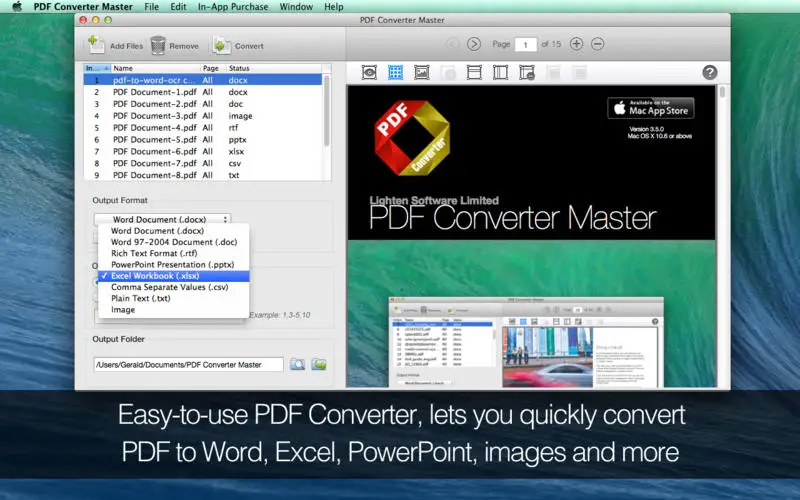Sort the file list by the Status column
This screenshot has width=800, height=500.
point(274,68)
